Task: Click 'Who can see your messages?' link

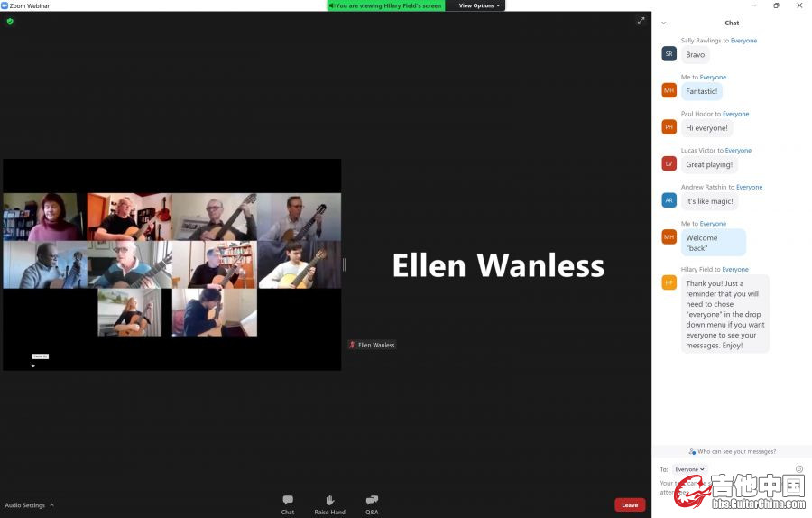Action: (x=732, y=451)
